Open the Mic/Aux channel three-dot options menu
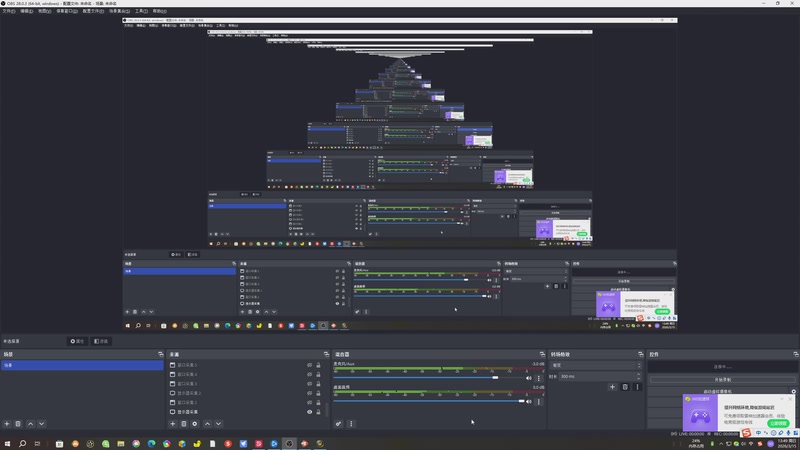Image resolution: width=800 pixels, height=450 pixels. [x=538, y=378]
